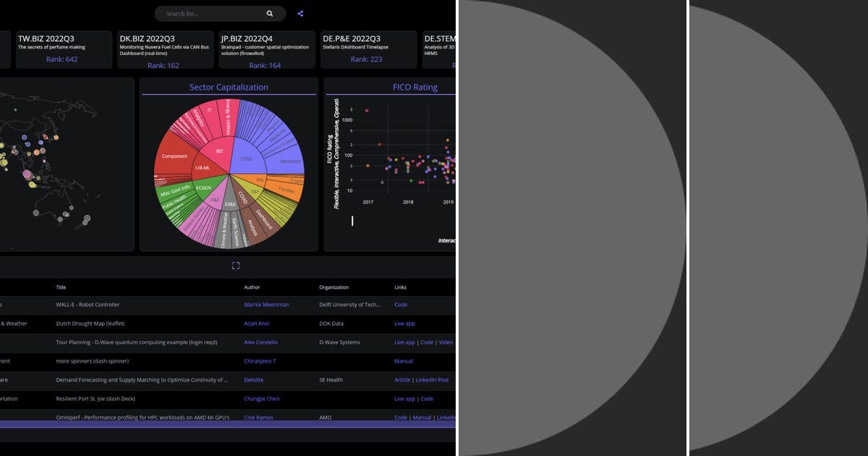Drill into the STEM sector of the sunburst
The height and width of the screenshot is (456, 868).
246,158
